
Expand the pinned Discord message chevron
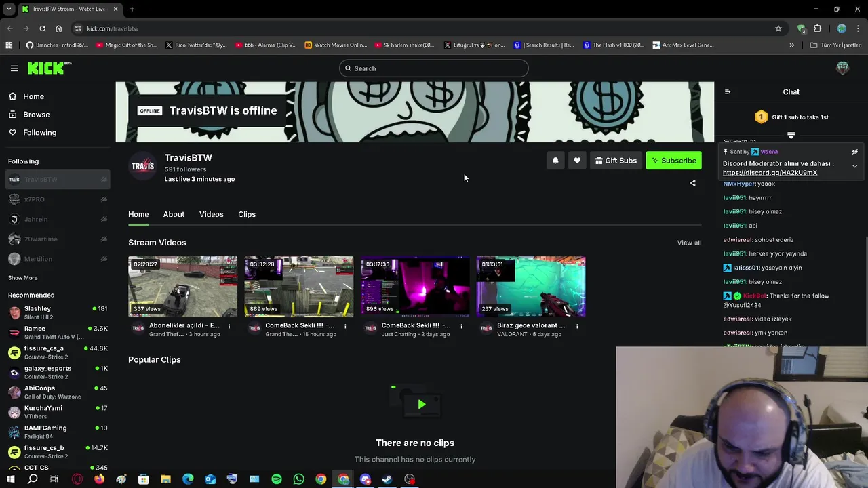point(854,166)
